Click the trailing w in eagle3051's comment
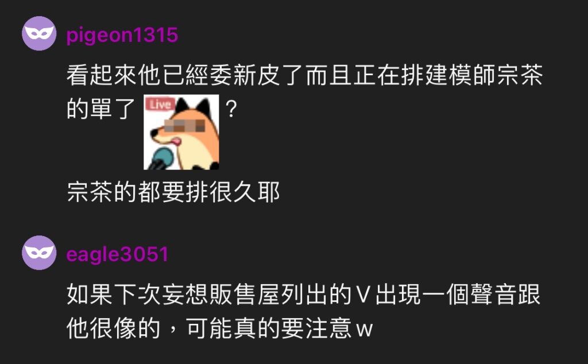 pyautogui.click(x=364, y=330)
